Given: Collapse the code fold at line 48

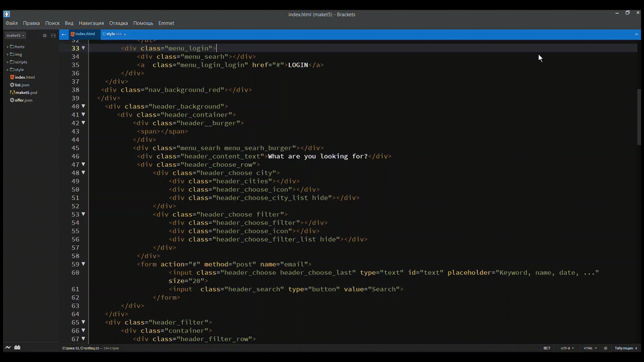Looking at the screenshot, I should [84, 173].
